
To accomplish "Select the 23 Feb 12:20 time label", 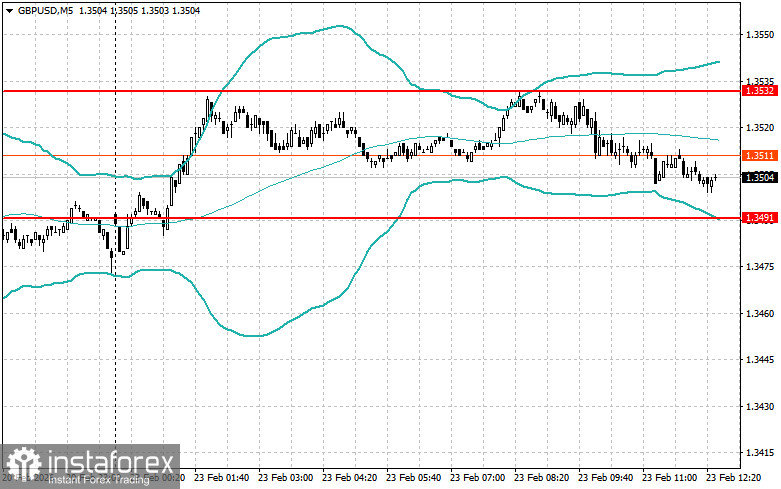I will (x=733, y=478).
